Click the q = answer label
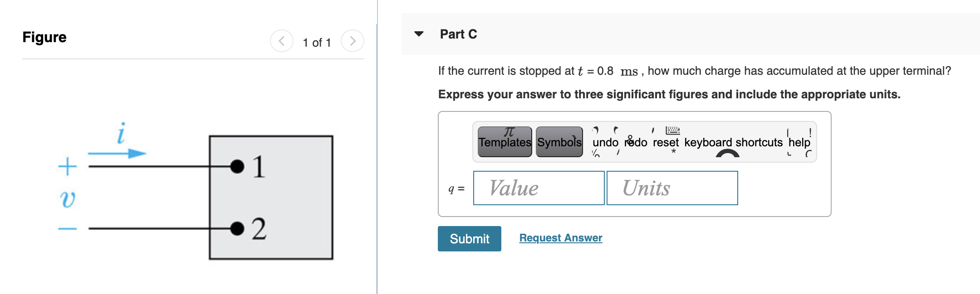 pyautogui.click(x=455, y=188)
